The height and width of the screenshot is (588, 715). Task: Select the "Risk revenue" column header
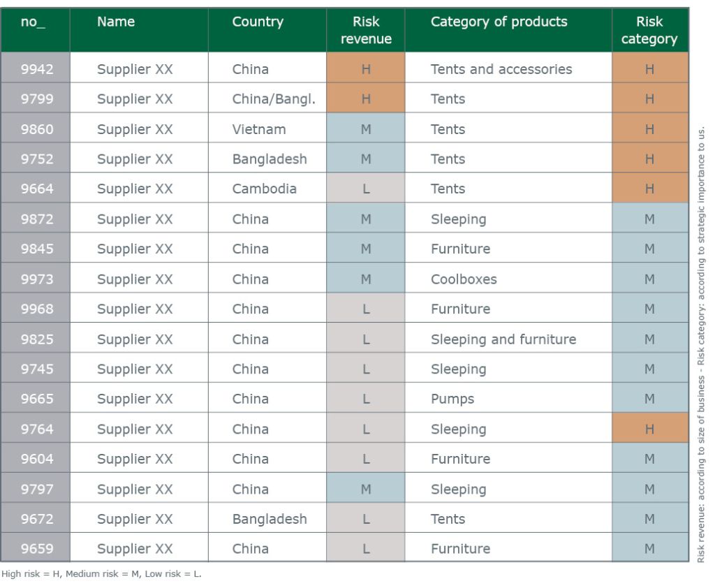366,31
